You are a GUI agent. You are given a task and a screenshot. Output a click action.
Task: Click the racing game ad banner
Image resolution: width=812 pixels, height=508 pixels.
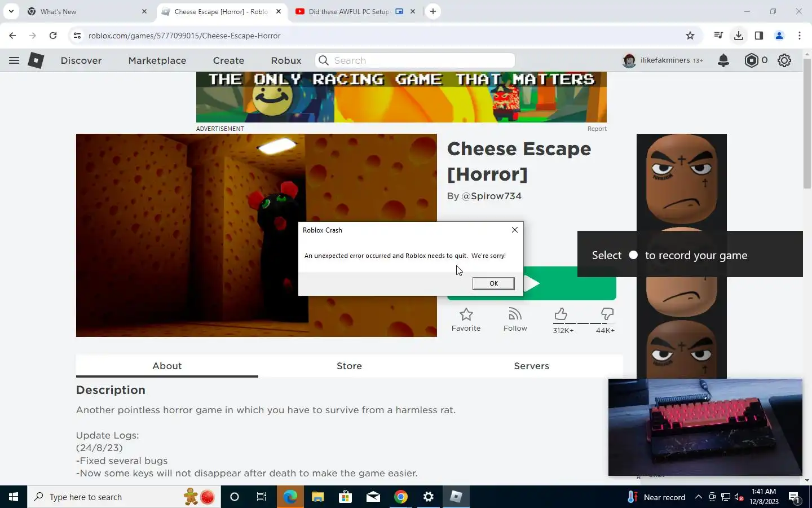[x=401, y=97]
